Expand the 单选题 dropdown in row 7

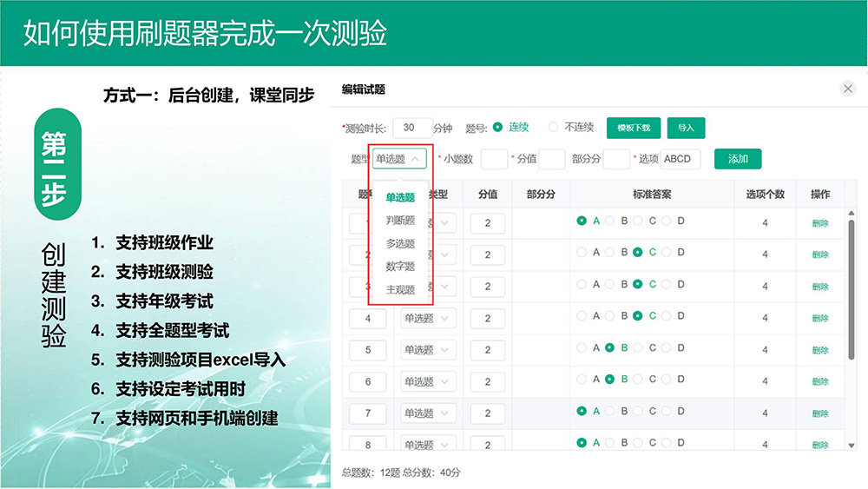pos(428,413)
